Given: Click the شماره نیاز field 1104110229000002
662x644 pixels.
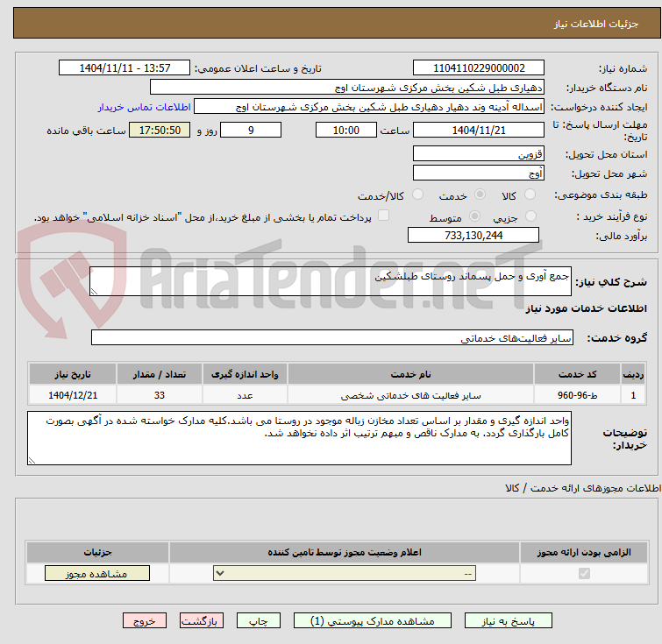Looking at the screenshot, I should (x=479, y=68).
